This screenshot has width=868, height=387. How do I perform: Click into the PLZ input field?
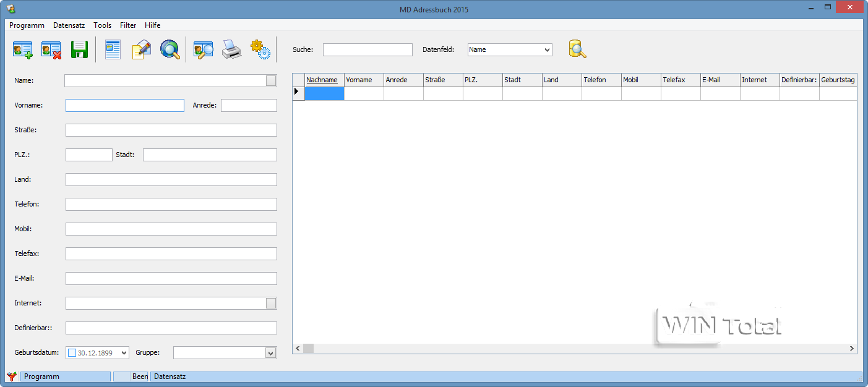[89, 155]
